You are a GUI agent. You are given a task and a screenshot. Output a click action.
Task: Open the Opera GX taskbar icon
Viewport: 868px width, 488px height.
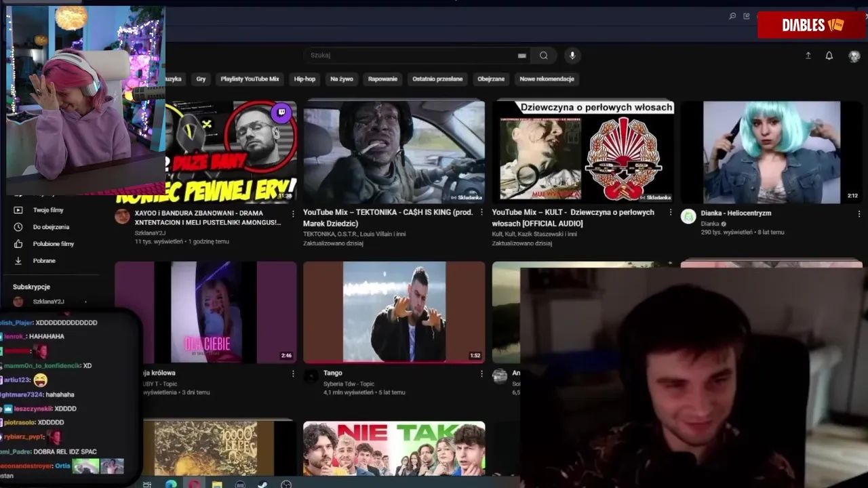[x=194, y=484]
